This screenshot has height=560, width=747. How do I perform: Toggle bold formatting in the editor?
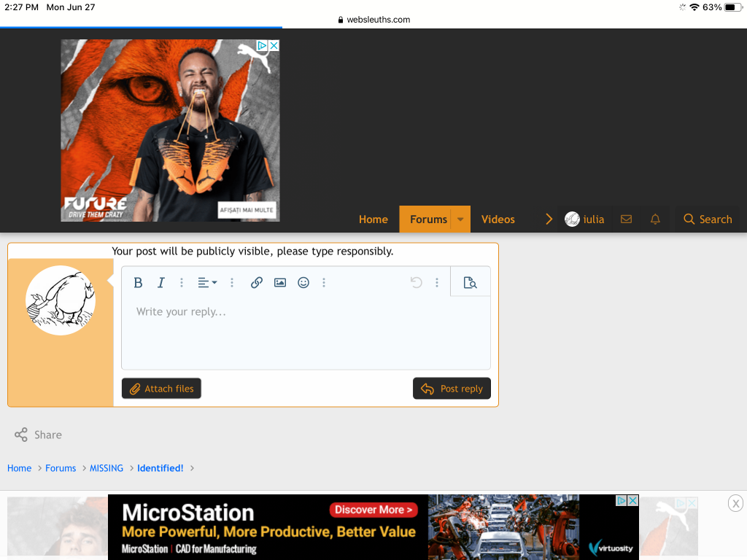click(x=138, y=283)
